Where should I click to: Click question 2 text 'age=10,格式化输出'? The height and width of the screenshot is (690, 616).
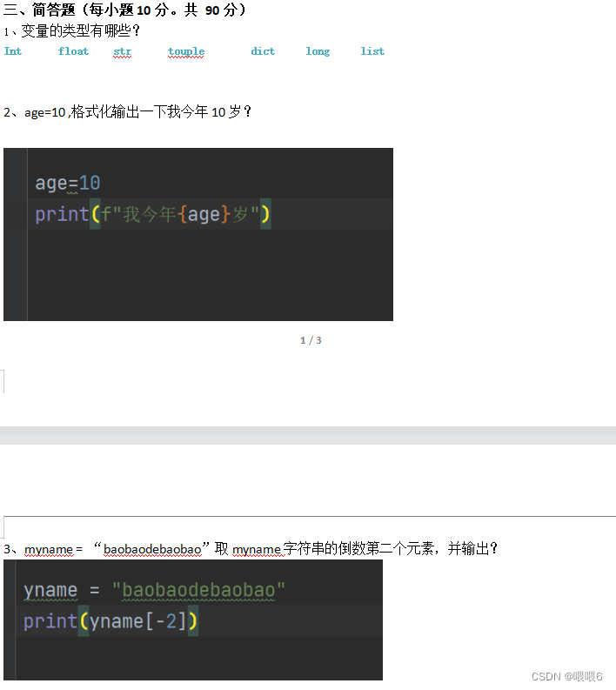tap(82, 112)
